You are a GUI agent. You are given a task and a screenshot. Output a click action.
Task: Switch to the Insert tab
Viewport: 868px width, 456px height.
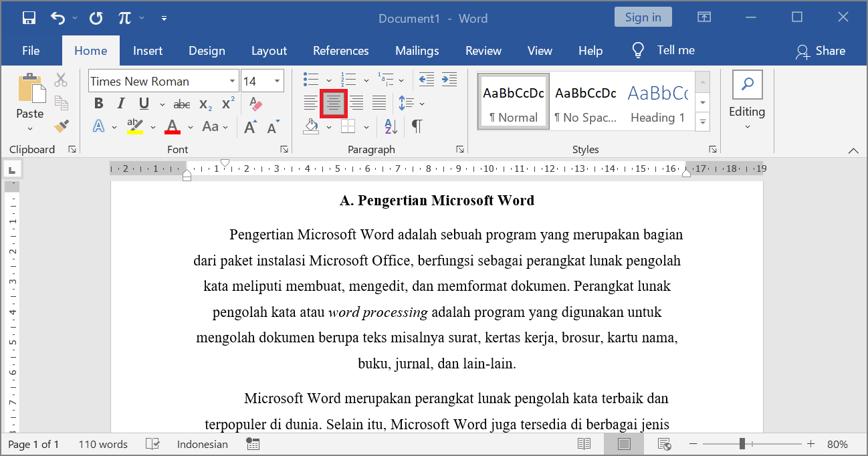[148, 51]
